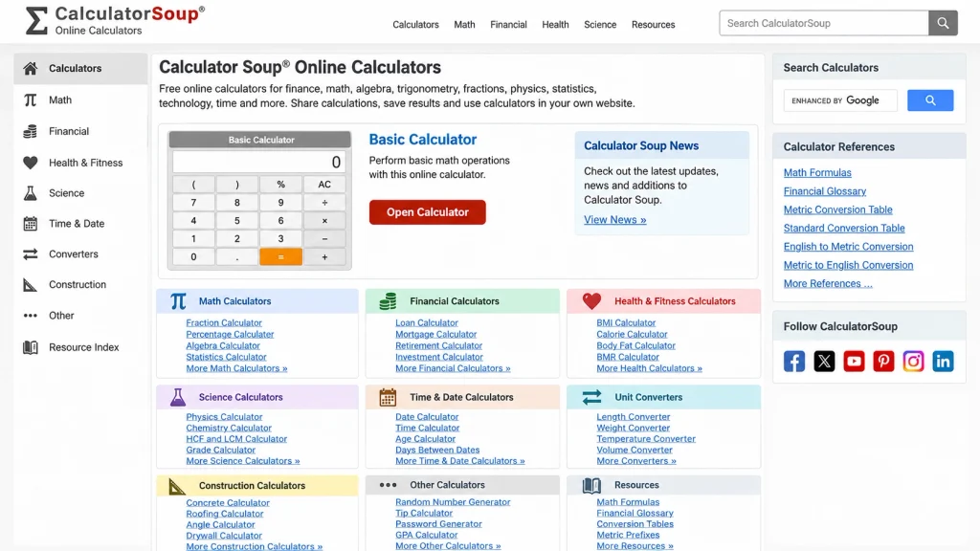
Task: Open More Financial Calculators » link
Action: 453,368
